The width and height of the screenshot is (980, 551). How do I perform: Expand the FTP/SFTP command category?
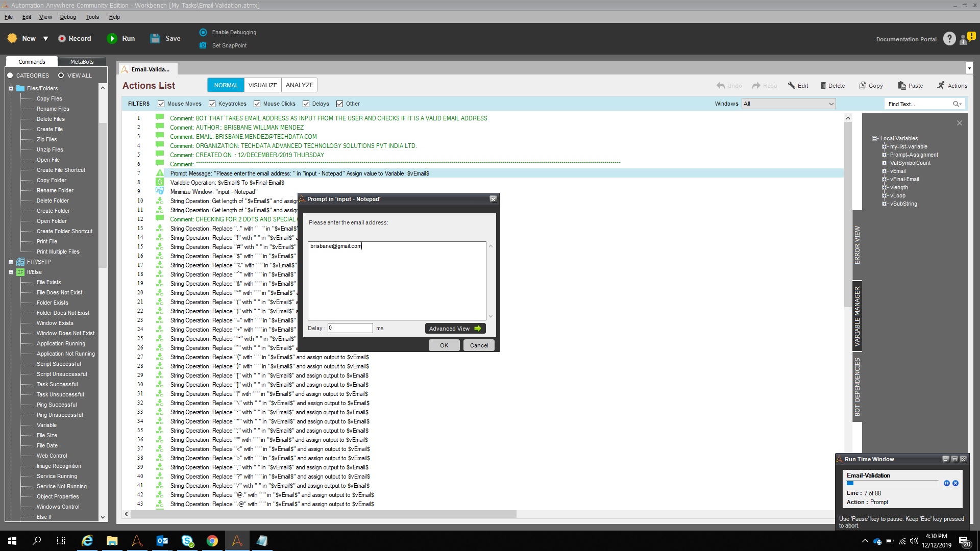11,262
